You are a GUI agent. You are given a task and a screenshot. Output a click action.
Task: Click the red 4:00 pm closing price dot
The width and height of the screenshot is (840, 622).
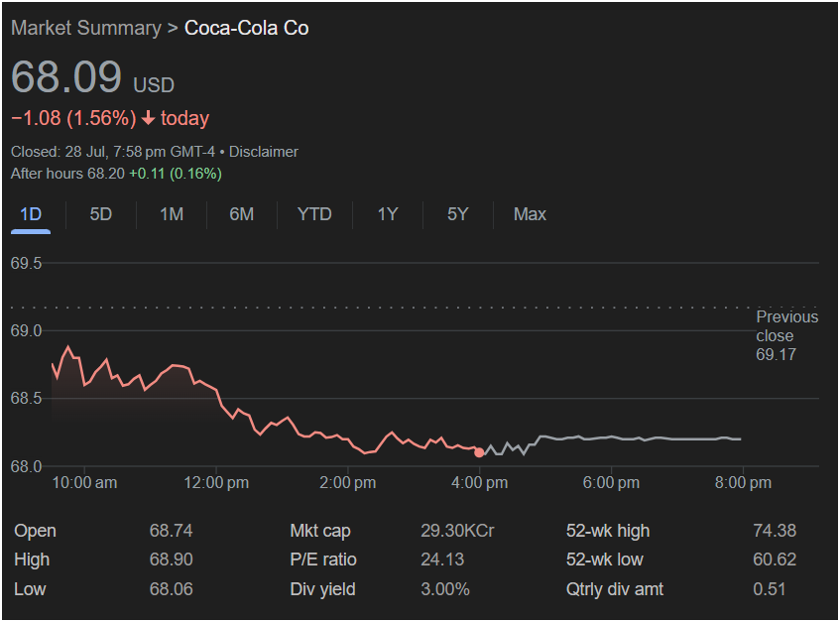click(x=479, y=452)
